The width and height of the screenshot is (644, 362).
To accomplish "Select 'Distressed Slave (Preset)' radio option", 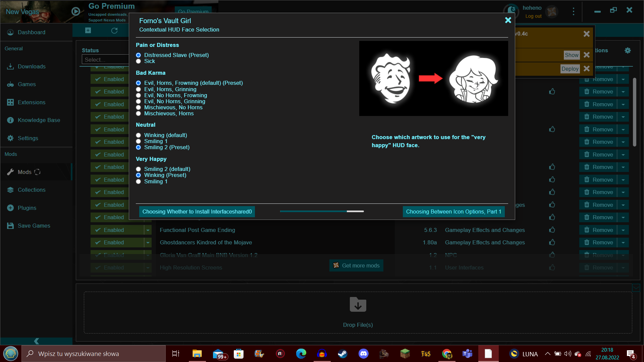I will coord(138,55).
